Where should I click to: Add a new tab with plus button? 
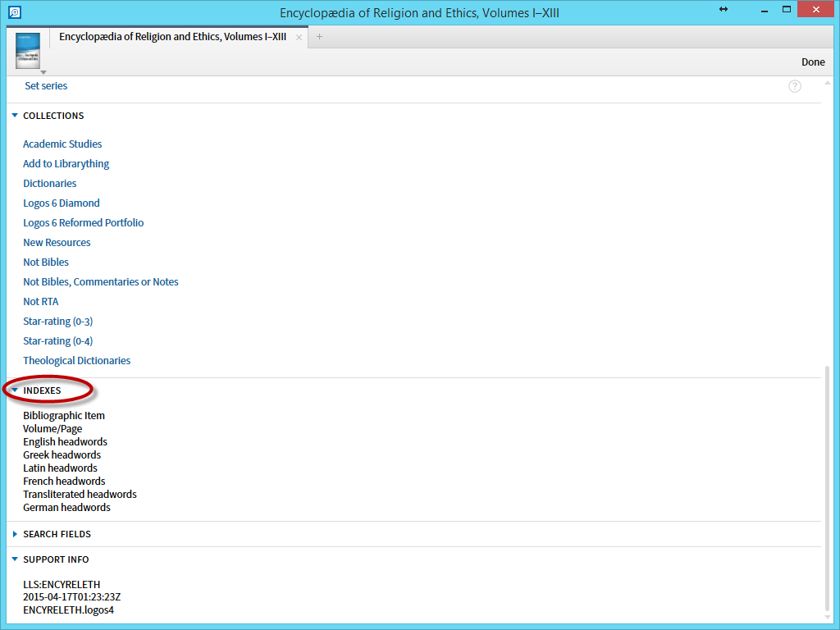tap(319, 36)
